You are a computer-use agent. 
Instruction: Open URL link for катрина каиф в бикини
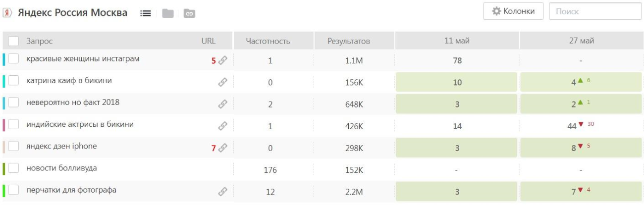pyautogui.click(x=223, y=82)
